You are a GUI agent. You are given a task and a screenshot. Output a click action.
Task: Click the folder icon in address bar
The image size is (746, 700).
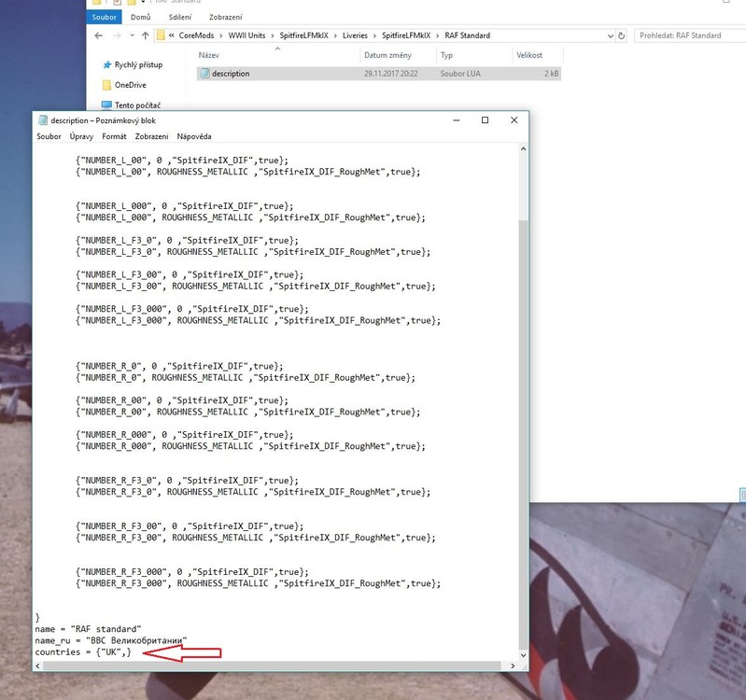point(161,35)
